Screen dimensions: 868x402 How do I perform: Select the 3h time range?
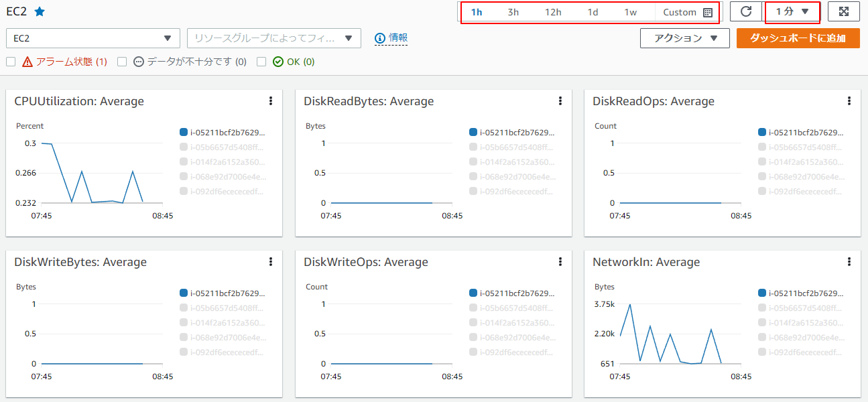click(513, 12)
